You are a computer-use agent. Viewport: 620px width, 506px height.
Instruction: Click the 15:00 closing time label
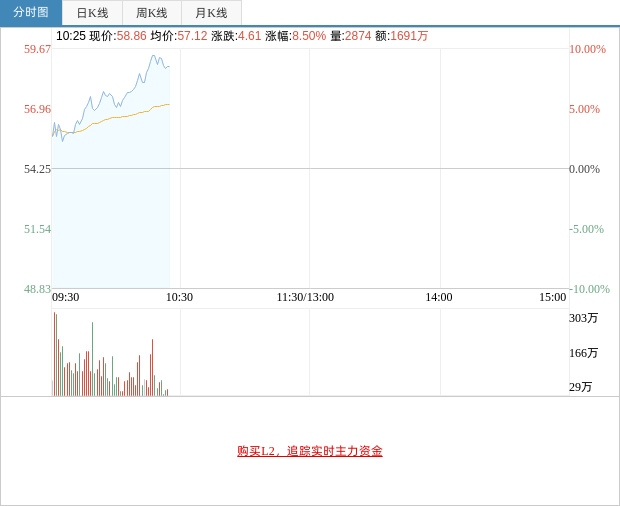point(552,297)
